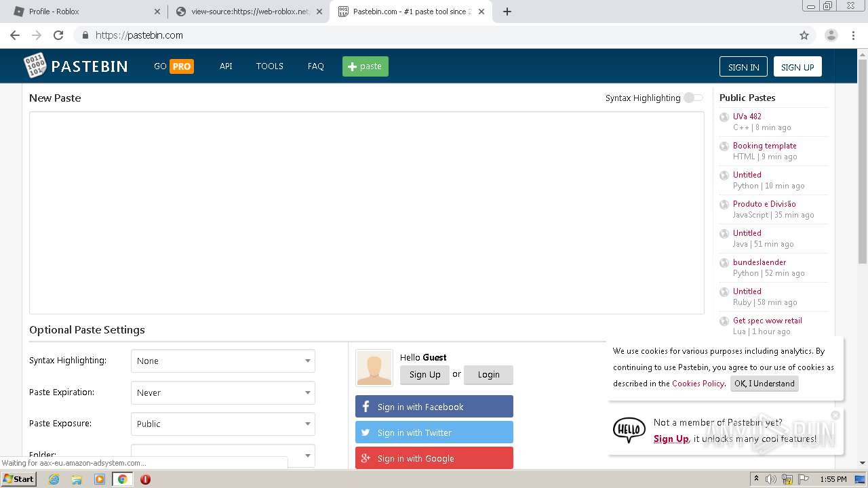Show hidden system tray icons
This screenshot has height=488, width=868.
[x=756, y=479]
